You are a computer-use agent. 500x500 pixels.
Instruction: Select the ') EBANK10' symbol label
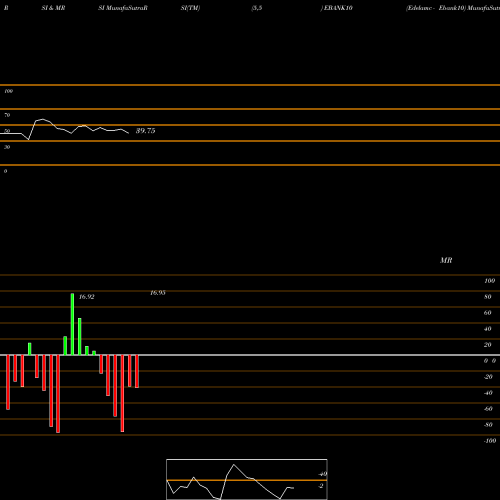tap(336, 8)
